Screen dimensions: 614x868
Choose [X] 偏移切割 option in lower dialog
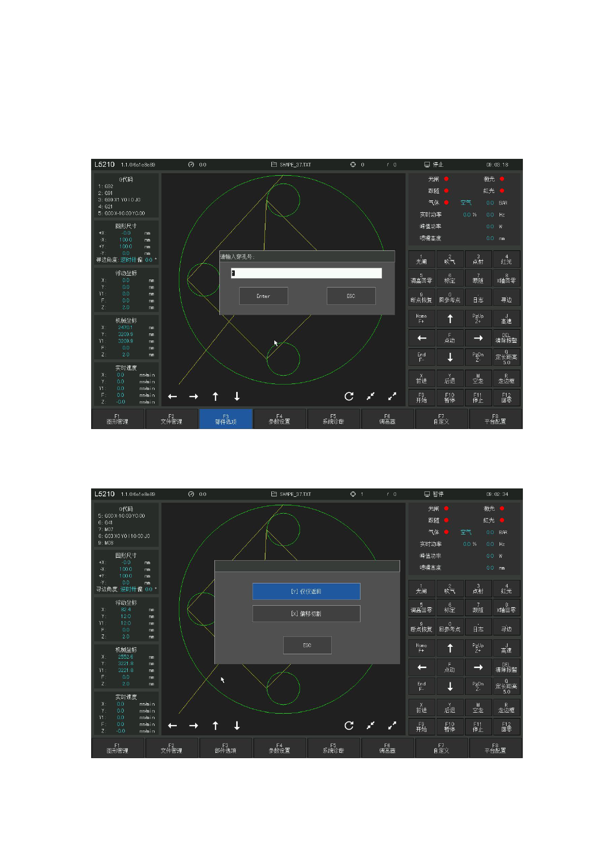(306, 614)
